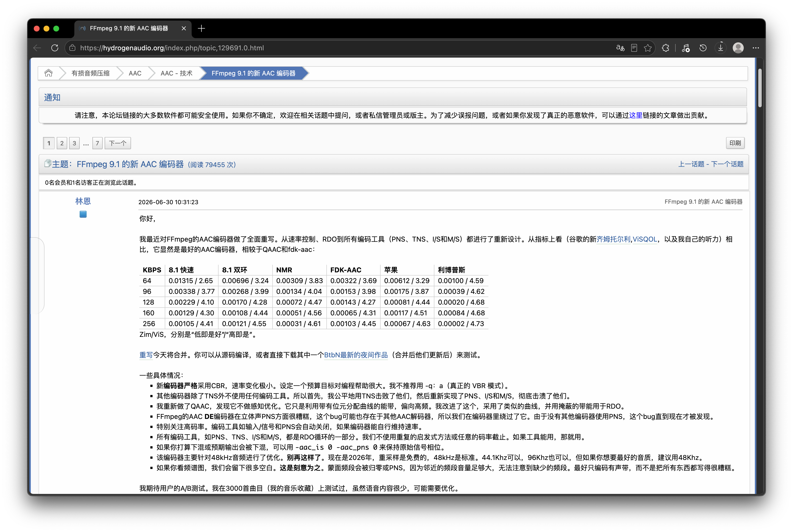This screenshot has height=532, width=793.
Task: Go back to the previous page
Action: pyautogui.click(x=37, y=48)
